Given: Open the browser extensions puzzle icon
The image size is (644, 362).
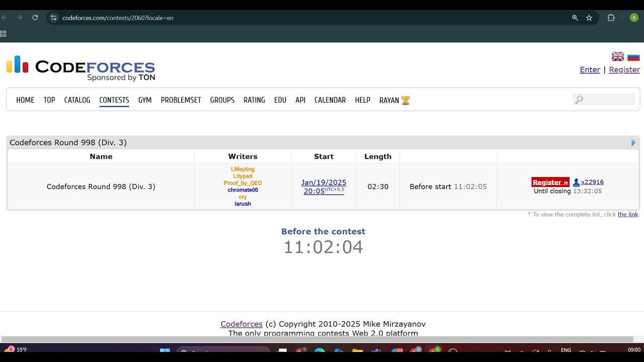Looking at the screenshot, I should pos(611,18).
